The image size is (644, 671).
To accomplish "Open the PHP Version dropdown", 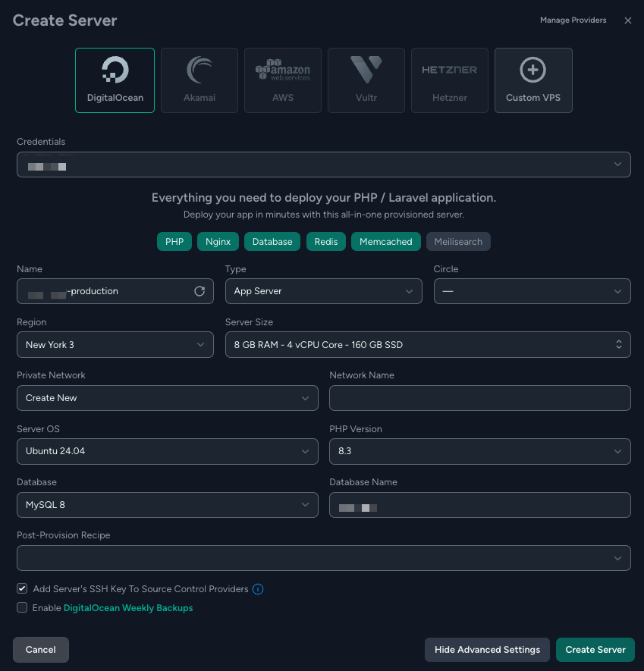I will click(480, 451).
